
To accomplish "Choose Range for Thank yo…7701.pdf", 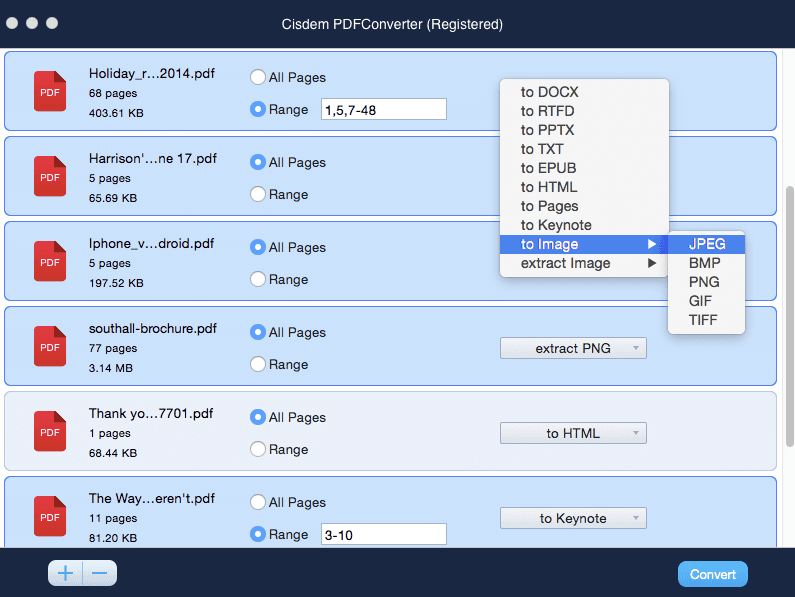I will point(258,449).
